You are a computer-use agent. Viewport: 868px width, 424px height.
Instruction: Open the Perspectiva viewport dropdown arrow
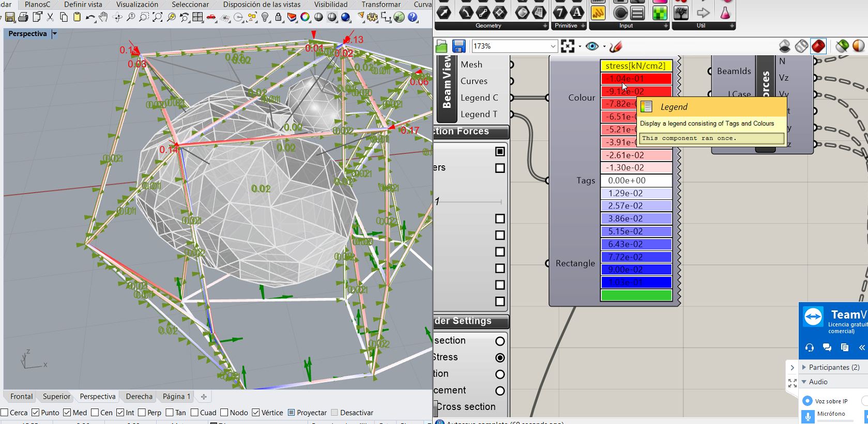click(55, 34)
